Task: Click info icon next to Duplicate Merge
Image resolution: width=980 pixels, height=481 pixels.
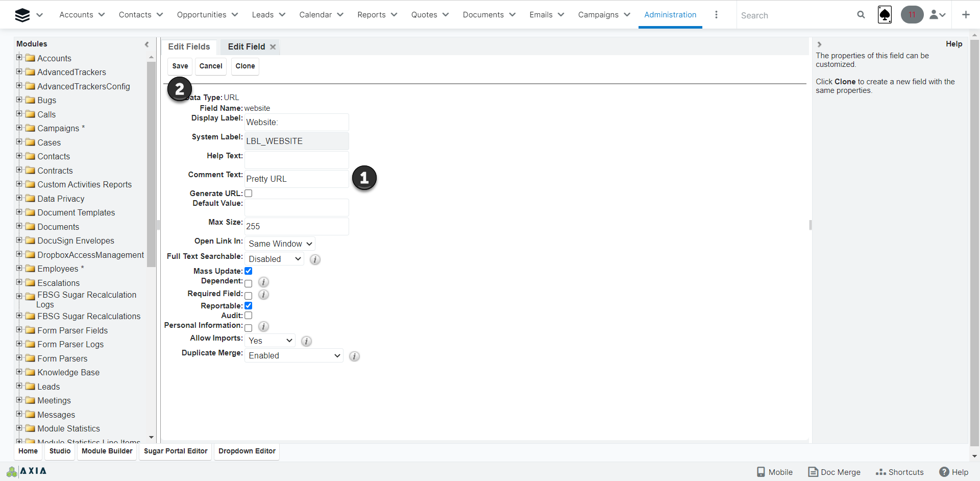Action: (354, 356)
